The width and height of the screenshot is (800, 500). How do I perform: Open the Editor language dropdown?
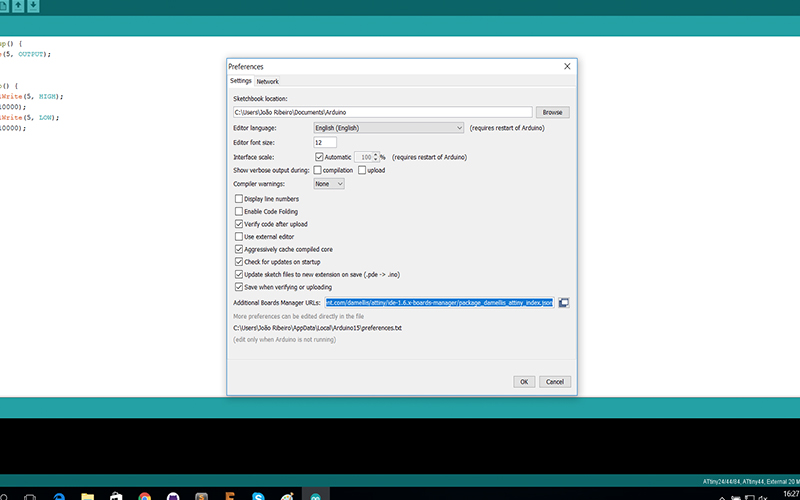[x=388, y=128]
